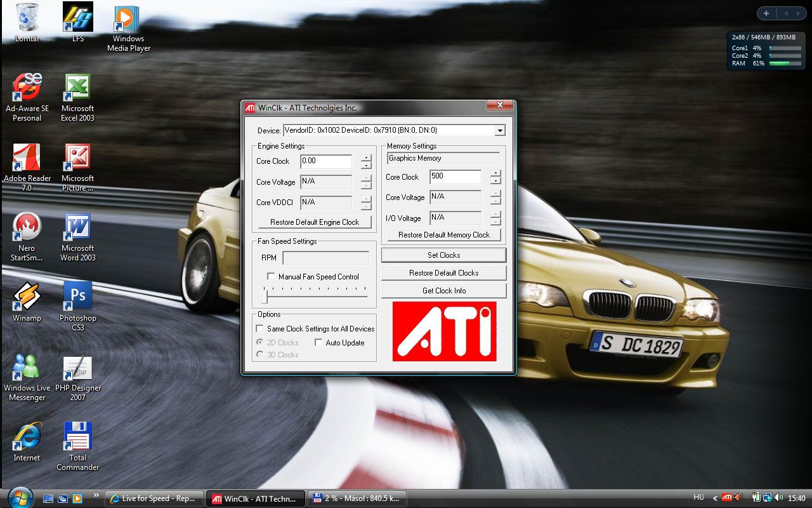Click Switch Between Windows in Quick Launch
812x508 pixels.
point(63,498)
